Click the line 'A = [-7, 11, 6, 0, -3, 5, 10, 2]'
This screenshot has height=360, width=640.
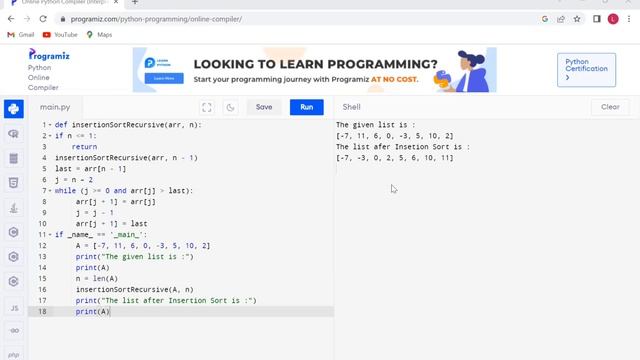(x=143, y=246)
